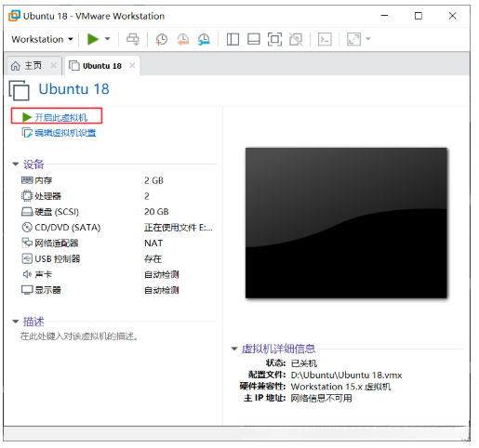Click the 20 GB hard disk value

tap(156, 212)
